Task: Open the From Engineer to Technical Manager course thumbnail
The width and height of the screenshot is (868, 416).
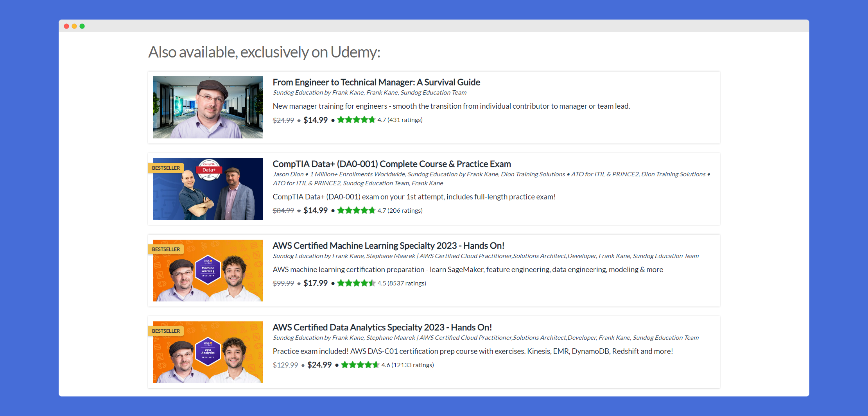Action: 208,107
